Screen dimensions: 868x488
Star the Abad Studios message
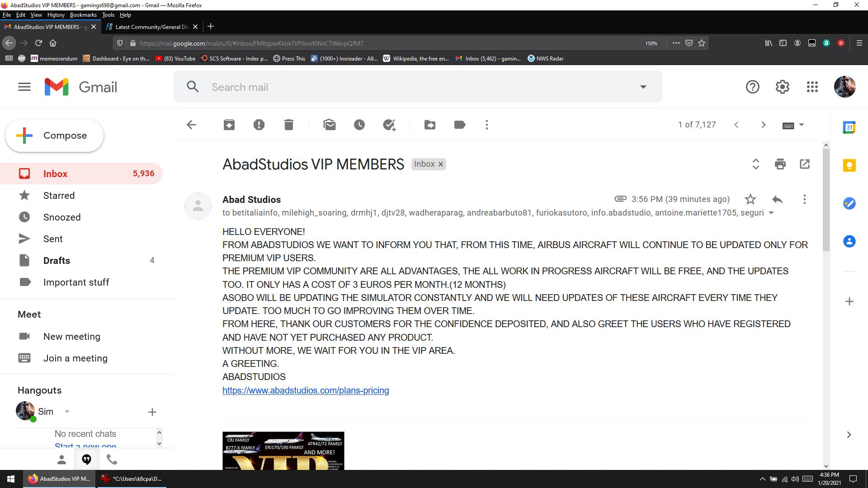pyautogui.click(x=750, y=199)
